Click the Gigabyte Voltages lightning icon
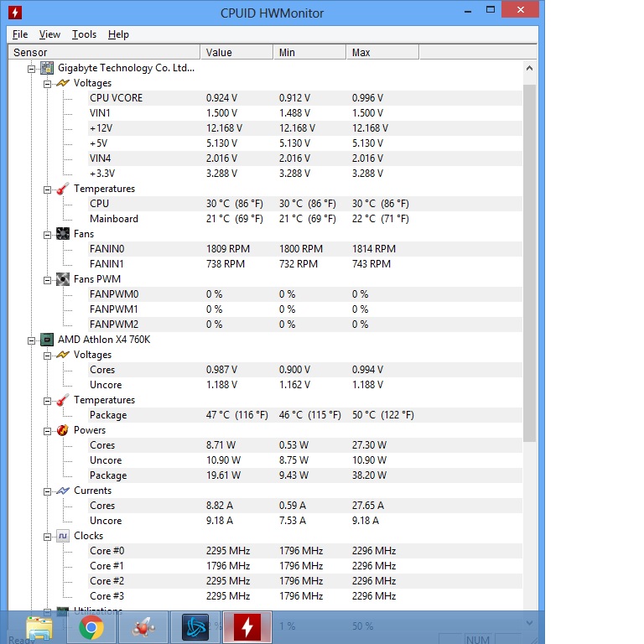Image resolution: width=644 pixels, height=644 pixels. (62, 83)
